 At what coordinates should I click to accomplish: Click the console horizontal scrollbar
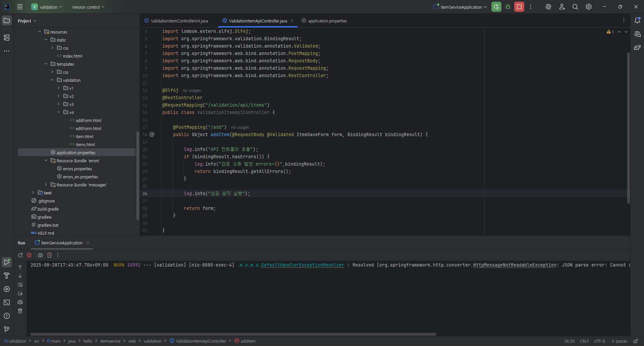coord(233,334)
